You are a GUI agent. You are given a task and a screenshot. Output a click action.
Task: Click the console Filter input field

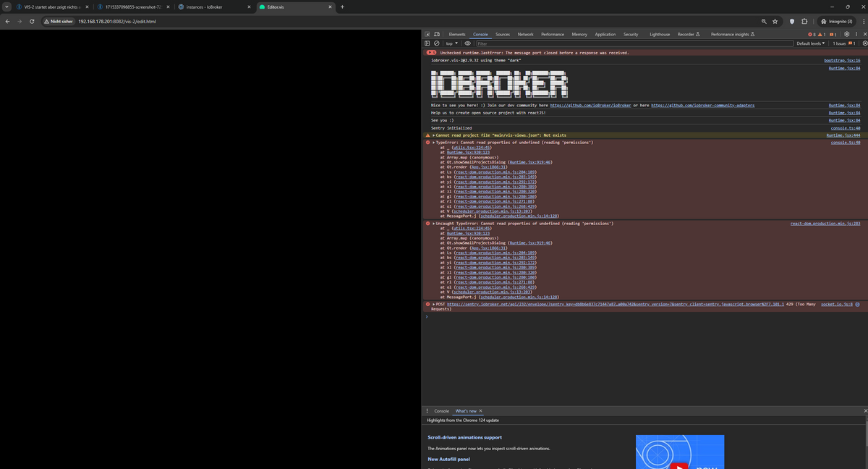[x=629, y=43]
